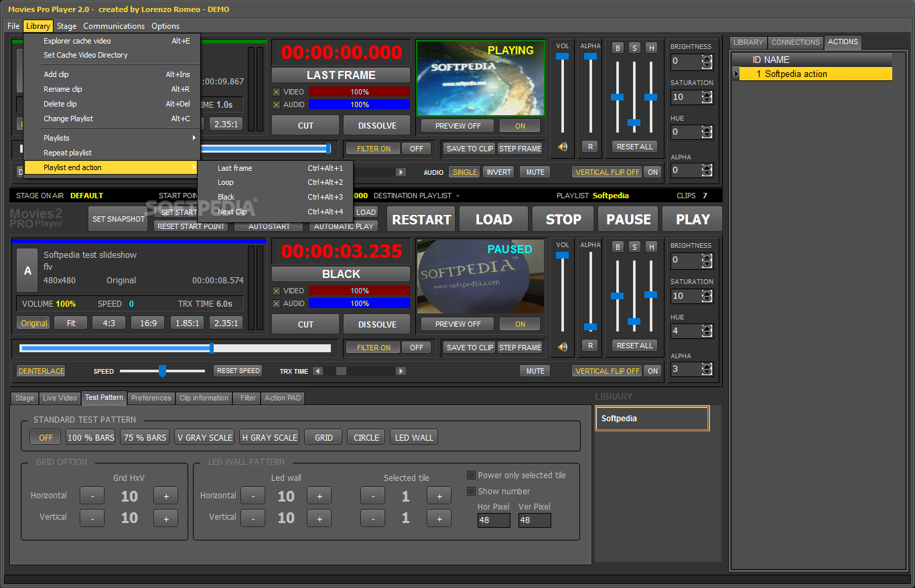Choose Add clip from the Library menu
The height and width of the screenshot is (588, 915).
pos(112,74)
